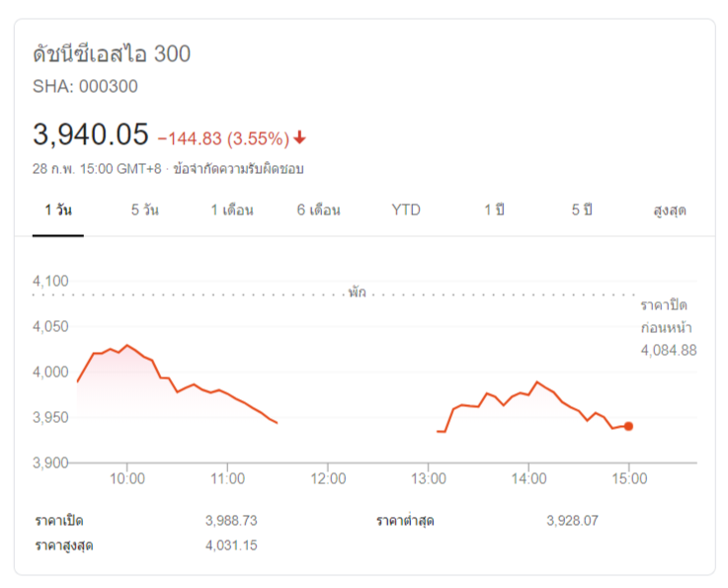Open the สูงสุด maximum range tab
This screenshot has width=728, height=588.
(x=669, y=210)
